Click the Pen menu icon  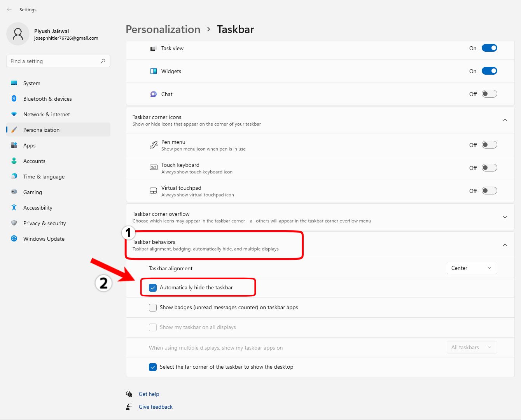(153, 144)
